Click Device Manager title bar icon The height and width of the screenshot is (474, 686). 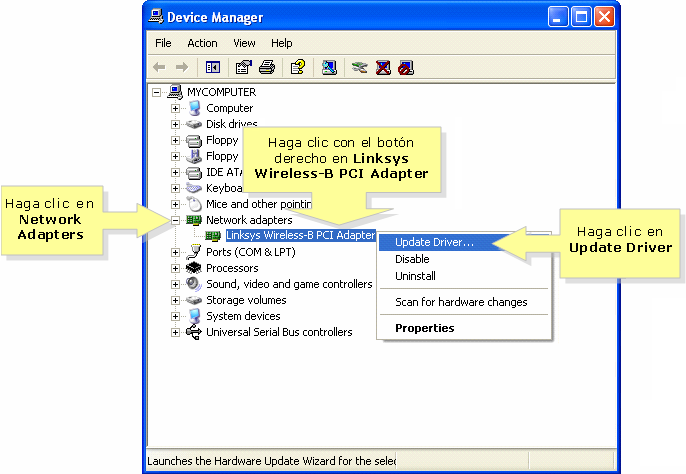coord(156,16)
